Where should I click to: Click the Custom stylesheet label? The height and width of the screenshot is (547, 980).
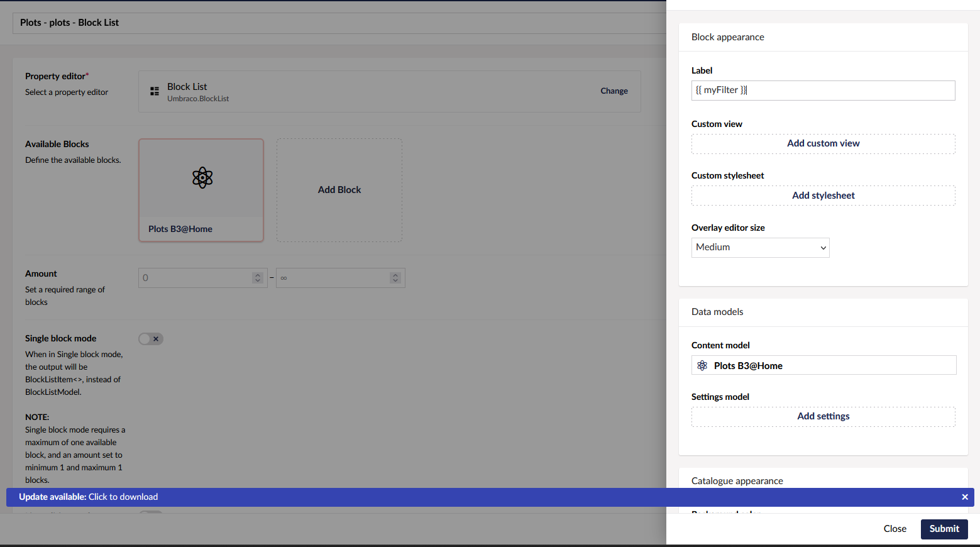pyautogui.click(x=728, y=175)
